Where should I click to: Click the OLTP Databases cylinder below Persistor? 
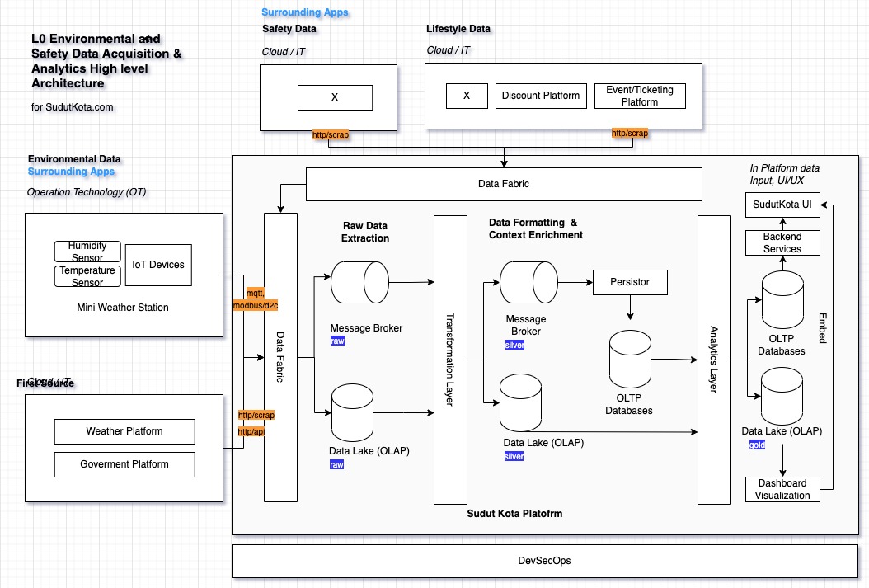point(630,359)
